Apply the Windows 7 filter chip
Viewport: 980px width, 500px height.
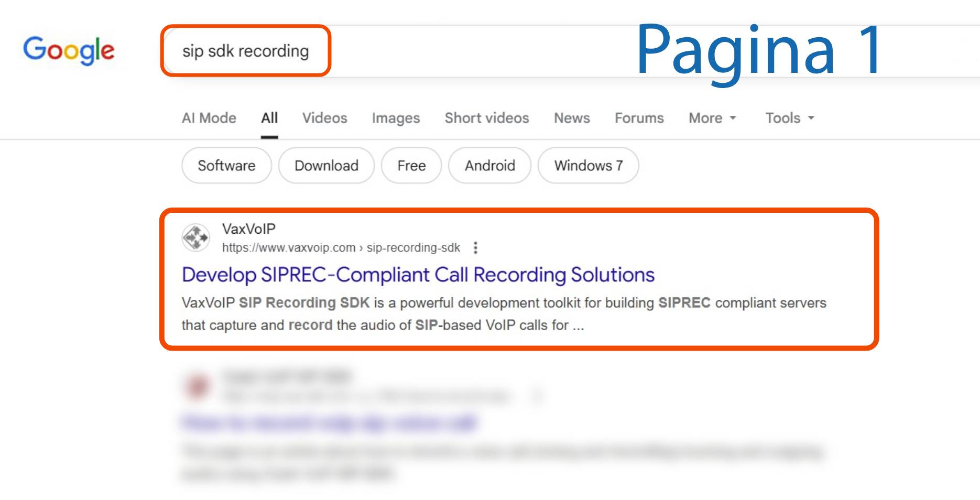588,166
